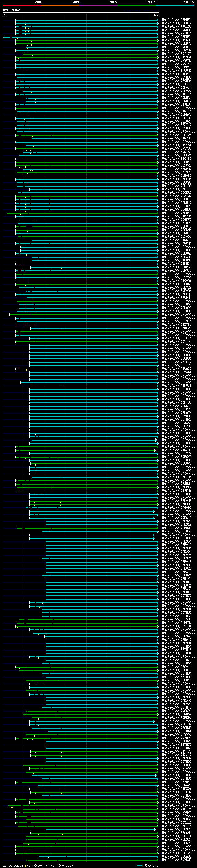Open the UniRef100_C7E8Z7 entry
The height and width of the screenshot is (868, 197).
[x=177, y=568]
